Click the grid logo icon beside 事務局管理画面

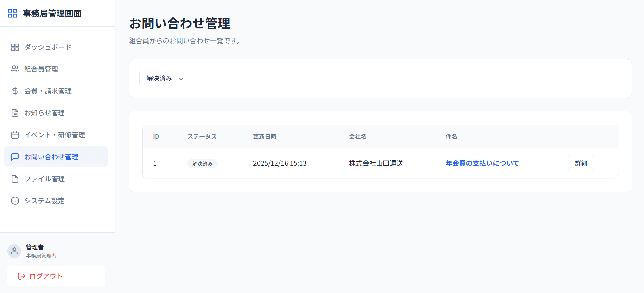[x=12, y=13]
